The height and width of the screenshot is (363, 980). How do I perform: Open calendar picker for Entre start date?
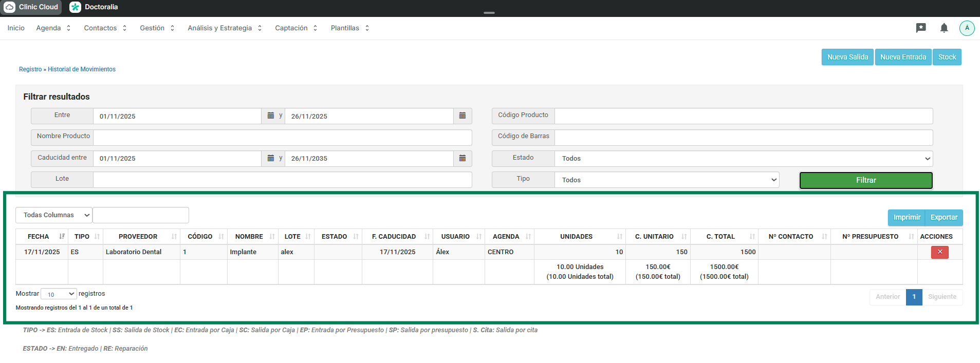pyautogui.click(x=271, y=116)
